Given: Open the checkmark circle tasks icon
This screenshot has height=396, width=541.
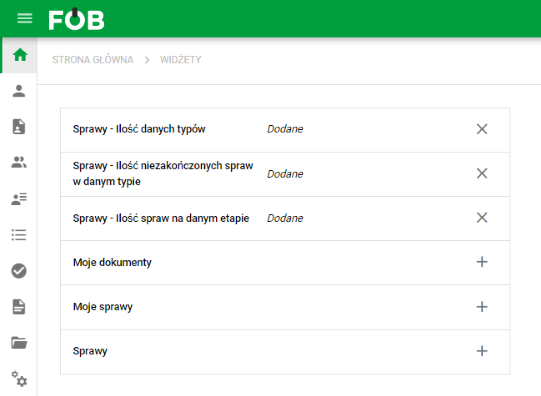Looking at the screenshot, I should click(x=19, y=271).
